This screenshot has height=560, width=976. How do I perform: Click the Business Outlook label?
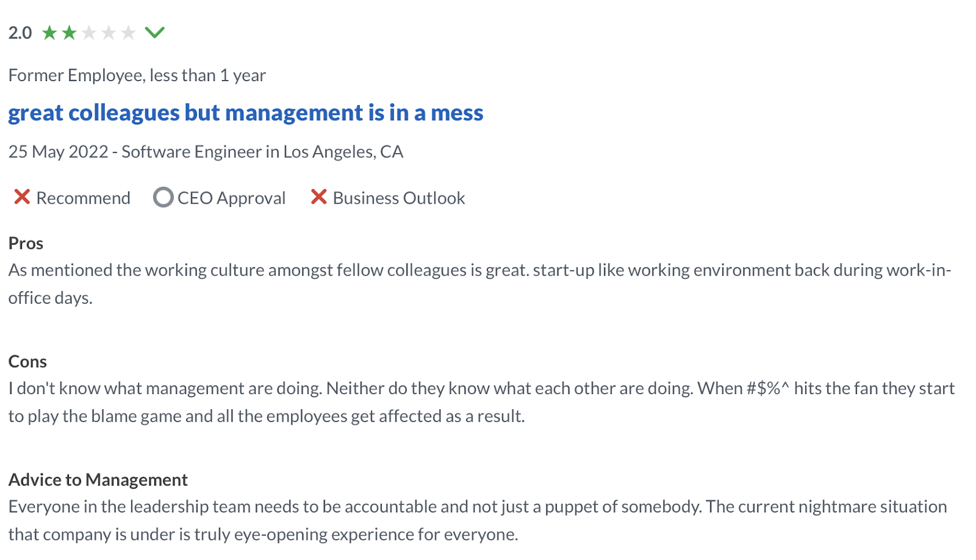(398, 198)
